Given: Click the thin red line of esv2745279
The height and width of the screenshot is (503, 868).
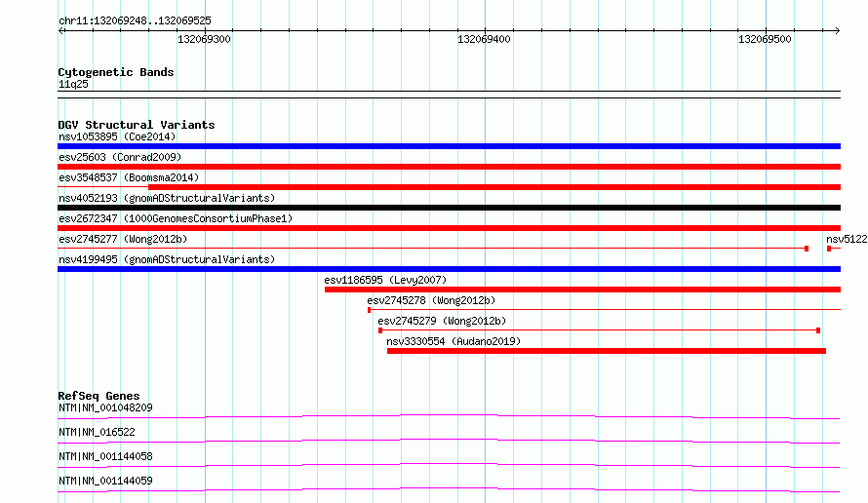Looking at the screenshot, I should coord(599,330).
